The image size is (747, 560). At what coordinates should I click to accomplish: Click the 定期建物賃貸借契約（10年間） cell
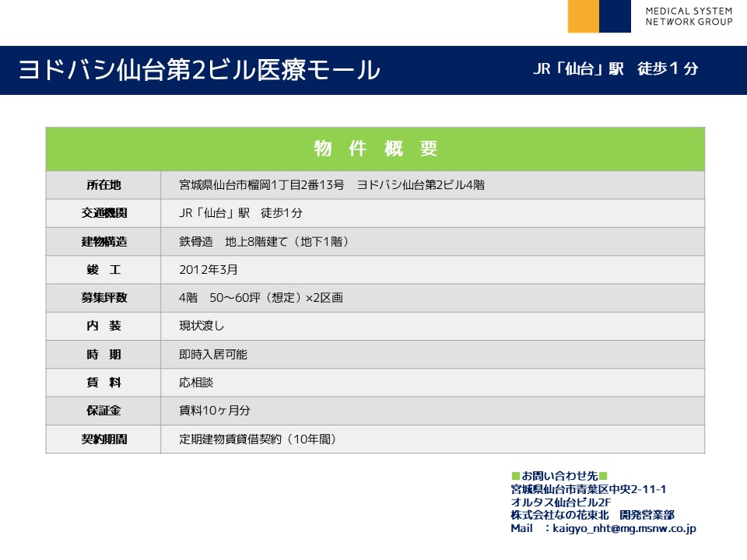[258, 439]
